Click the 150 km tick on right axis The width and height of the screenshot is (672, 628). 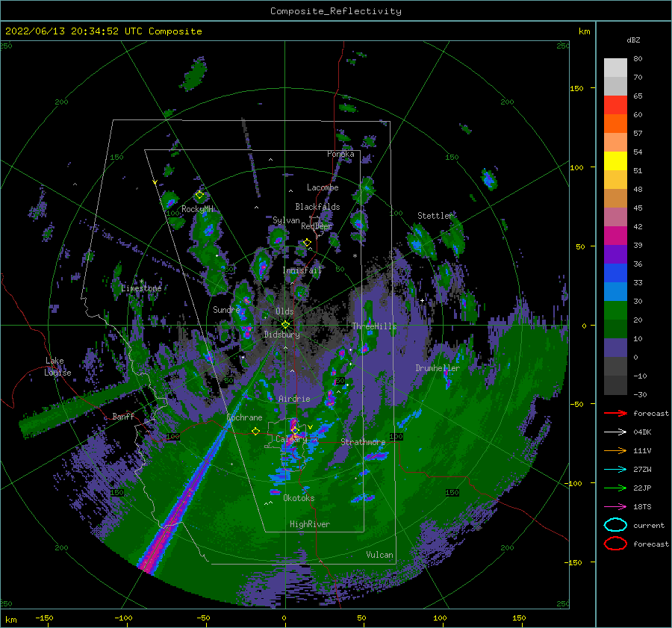point(576,88)
